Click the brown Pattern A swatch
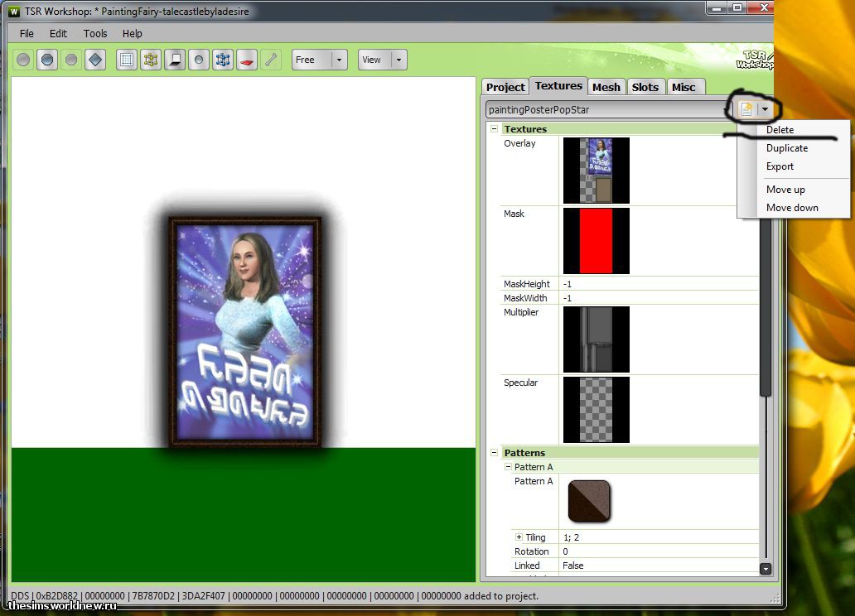Image resolution: width=855 pixels, height=616 pixels. point(589,501)
